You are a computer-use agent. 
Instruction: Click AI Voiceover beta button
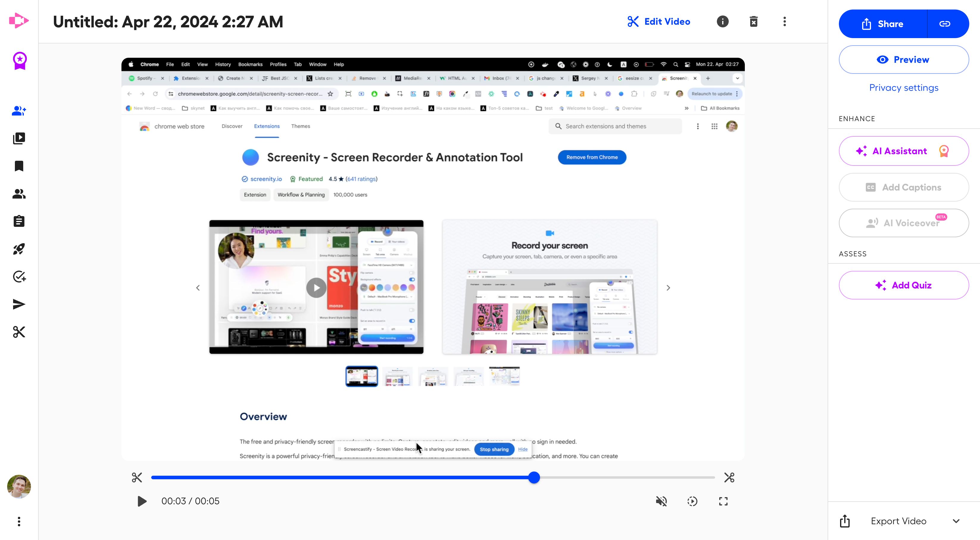[x=903, y=223]
